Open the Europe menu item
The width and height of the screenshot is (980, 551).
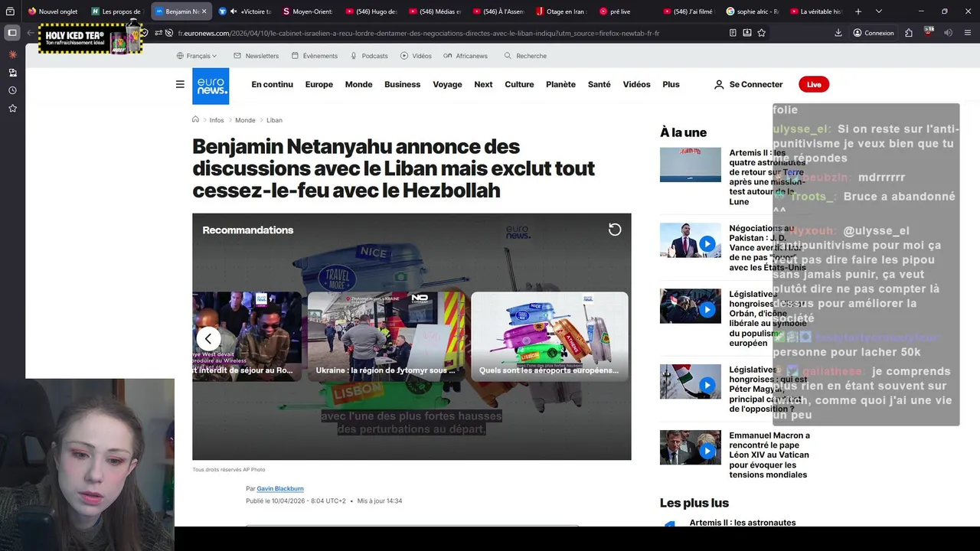pyautogui.click(x=318, y=84)
